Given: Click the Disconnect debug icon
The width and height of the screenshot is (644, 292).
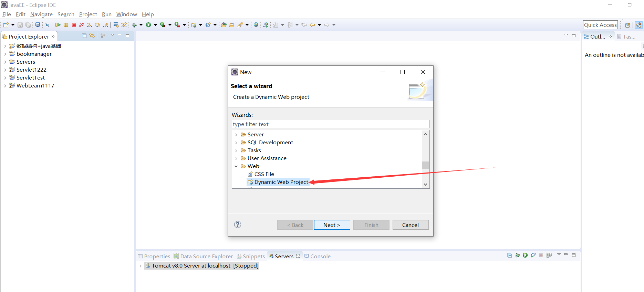Looking at the screenshot, I should [82, 25].
